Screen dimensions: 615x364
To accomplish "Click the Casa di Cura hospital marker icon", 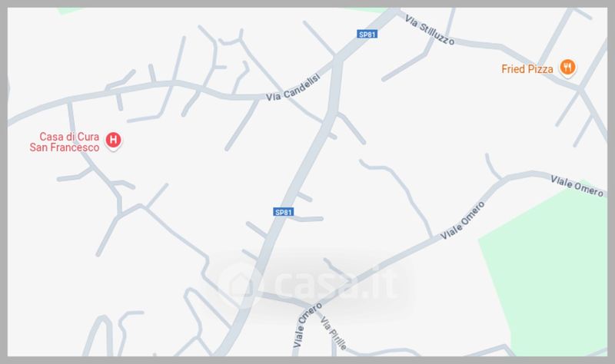I will (x=113, y=140).
